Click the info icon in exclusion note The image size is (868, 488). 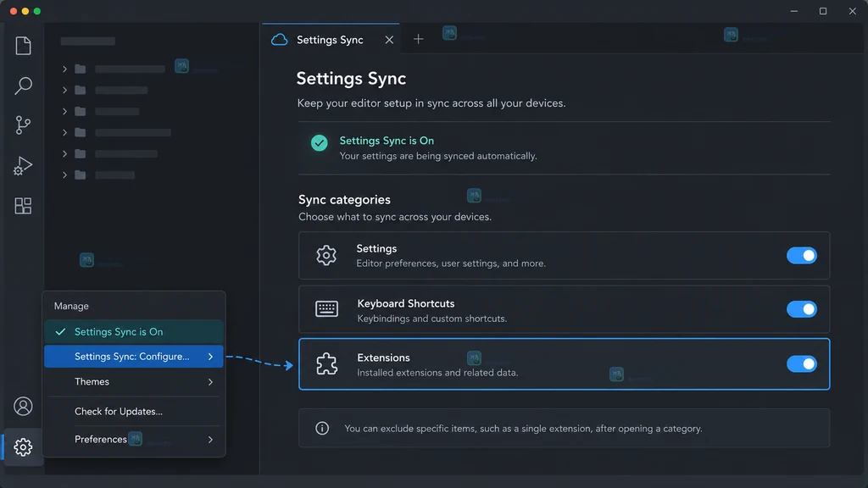(322, 428)
